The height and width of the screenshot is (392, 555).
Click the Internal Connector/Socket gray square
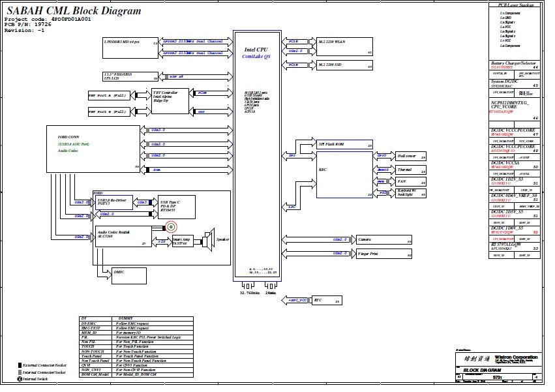20,372
